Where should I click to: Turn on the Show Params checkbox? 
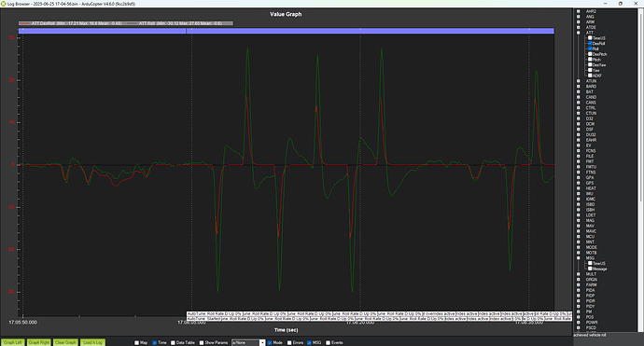202,342
